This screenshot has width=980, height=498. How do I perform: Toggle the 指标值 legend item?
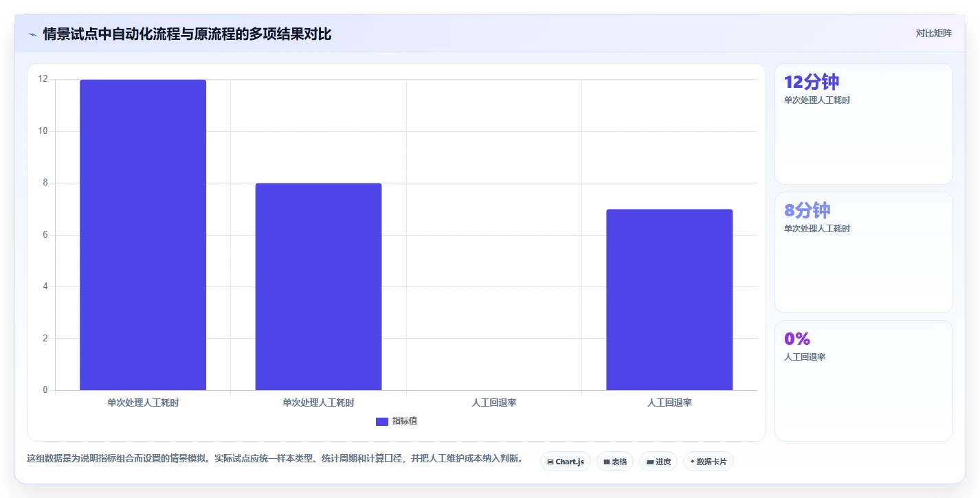(x=397, y=421)
